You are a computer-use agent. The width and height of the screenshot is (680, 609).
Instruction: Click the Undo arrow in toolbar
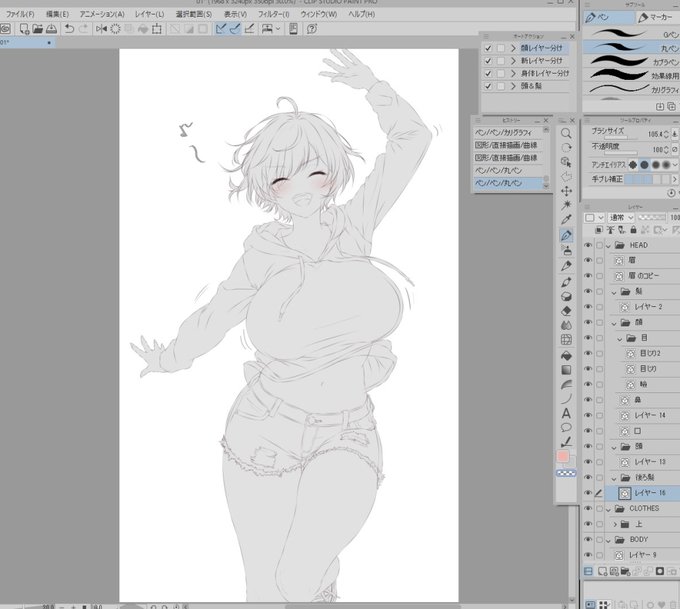(69, 29)
